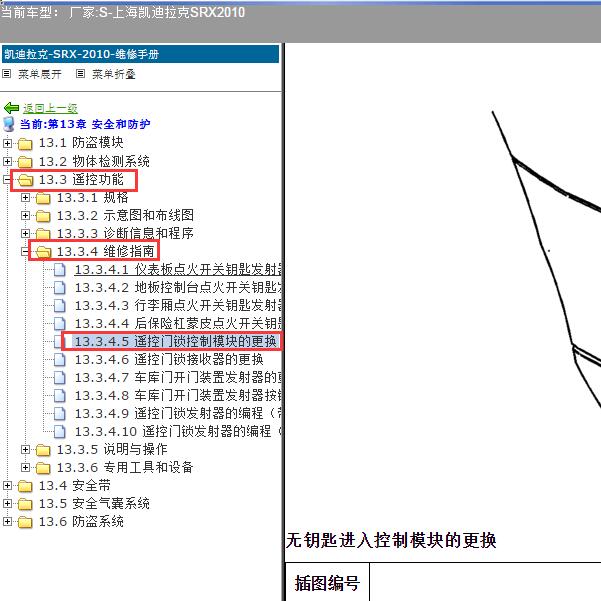The width and height of the screenshot is (601, 601).
Task: Click the document icon of item 13.3.4.6
Action: tap(60, 360)
